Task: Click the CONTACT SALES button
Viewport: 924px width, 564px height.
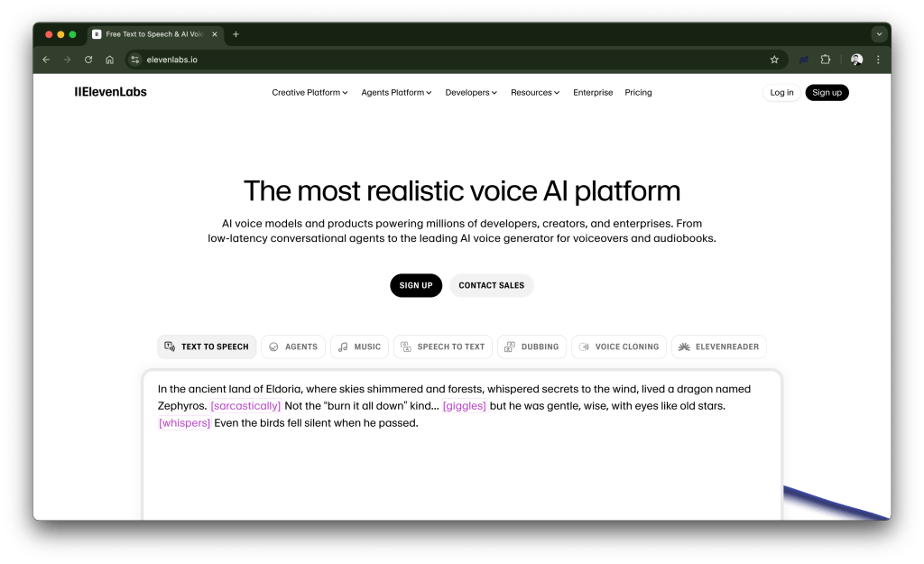Action: tap(492, 285)
